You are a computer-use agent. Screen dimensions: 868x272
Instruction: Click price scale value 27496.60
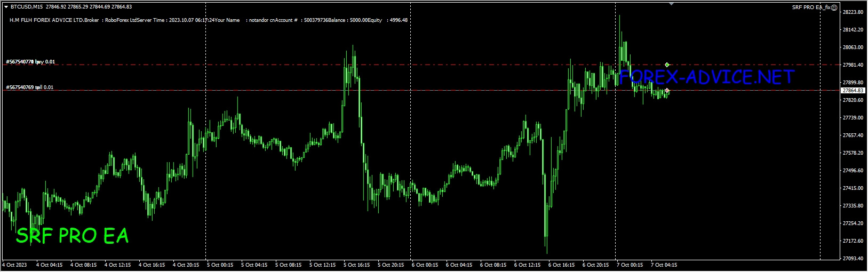coord(853,170)
